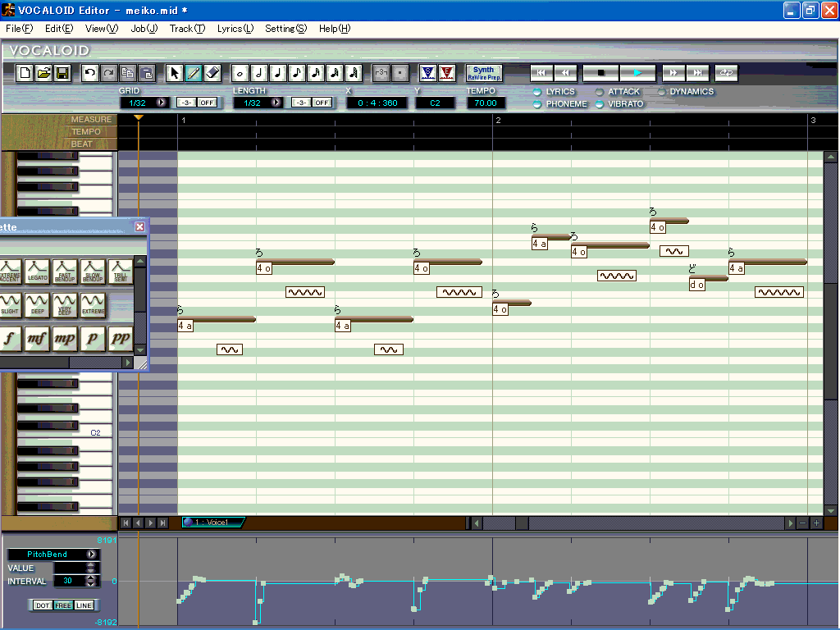
Task: Click the LINE draw mode button
Action: 84,605
